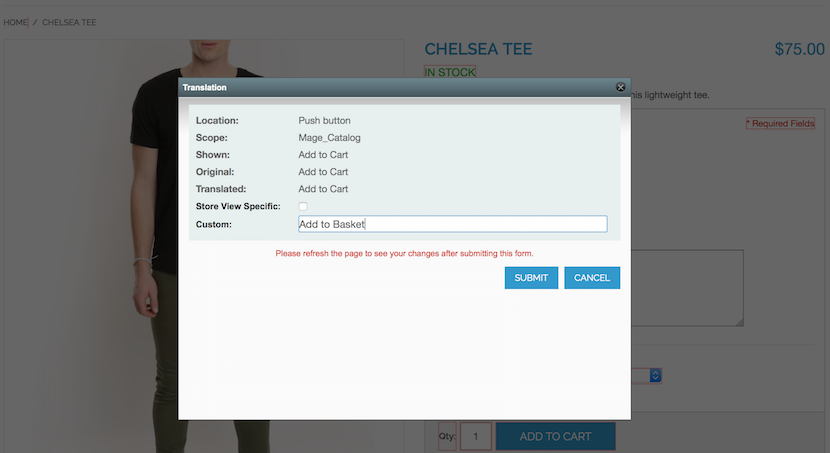
Task: Submit the translation form
Action: tap(531, 278)
